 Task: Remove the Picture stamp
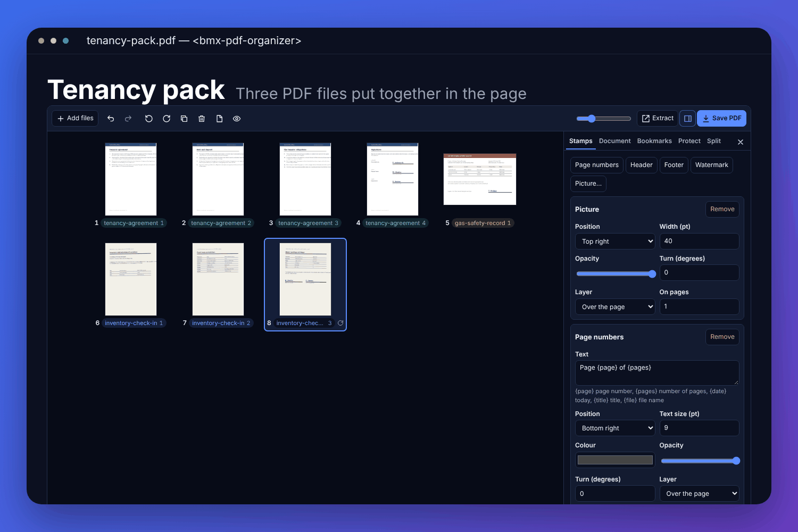click(x=722, y=209)
